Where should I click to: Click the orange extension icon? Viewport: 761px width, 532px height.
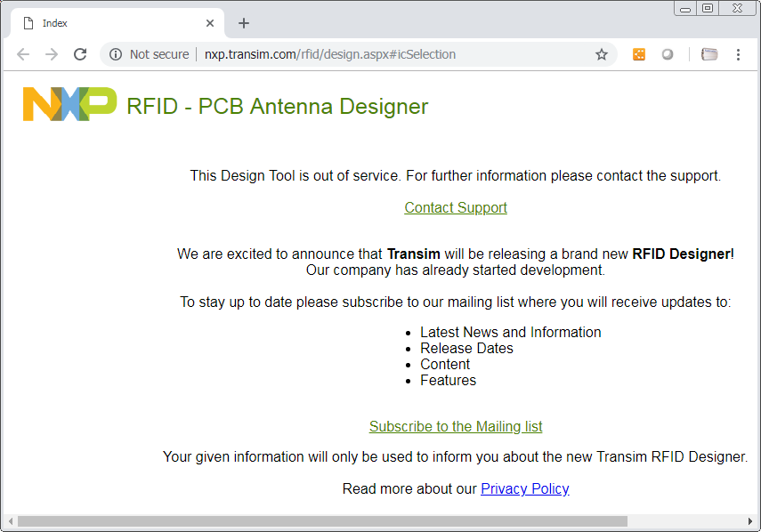[x=639, y=54]
